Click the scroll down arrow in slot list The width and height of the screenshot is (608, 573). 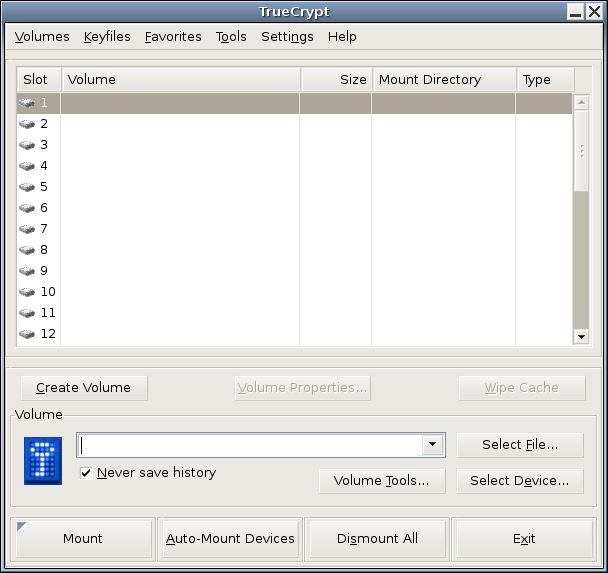(x=581, y=337)
